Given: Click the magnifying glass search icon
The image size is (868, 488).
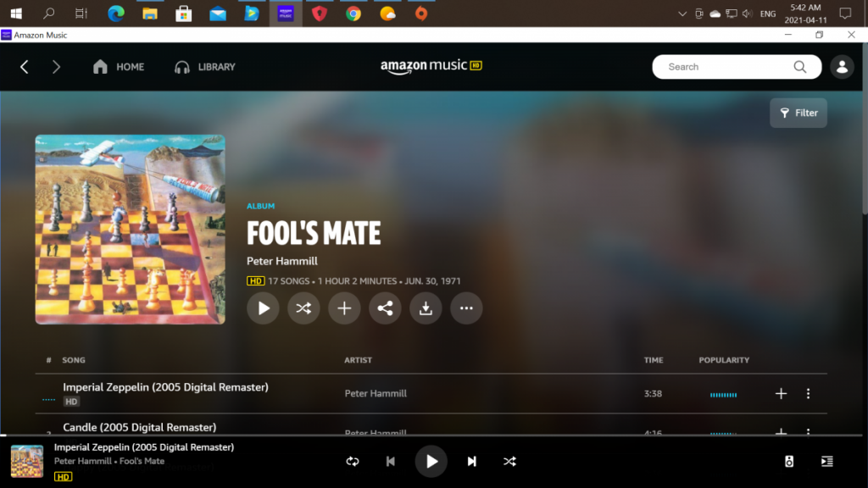Looking at the screenshot, I should (800, 67).
